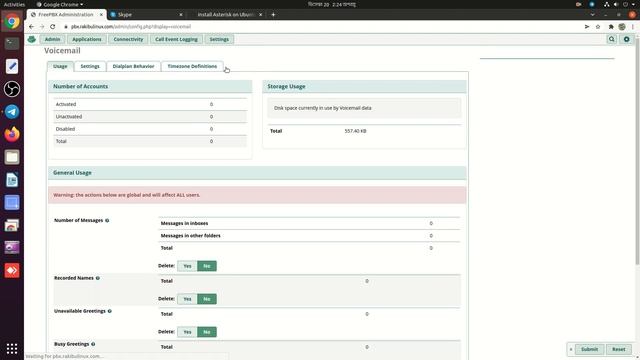Screen dimensions: 640x360
Task: Open the Google Chrome app menu in top bar
Action: 60,4
